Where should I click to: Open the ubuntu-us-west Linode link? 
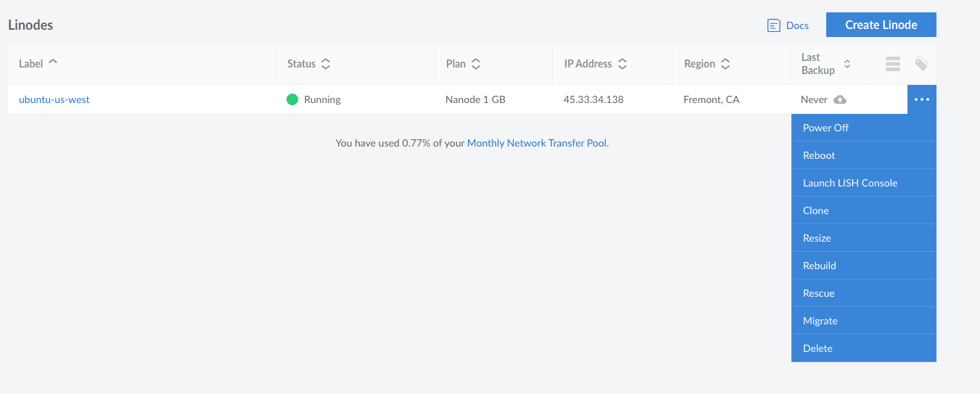[54, 99]
